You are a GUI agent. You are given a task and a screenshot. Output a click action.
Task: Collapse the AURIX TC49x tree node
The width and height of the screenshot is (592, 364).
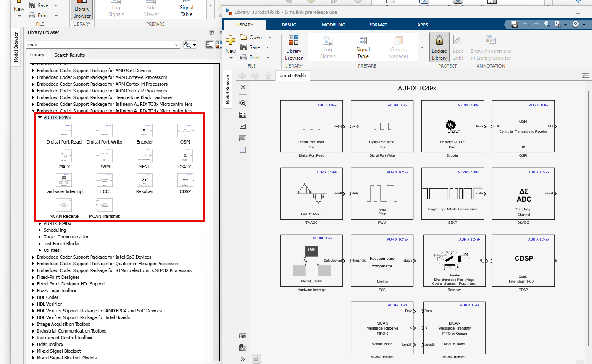click(x=40, y=118)
